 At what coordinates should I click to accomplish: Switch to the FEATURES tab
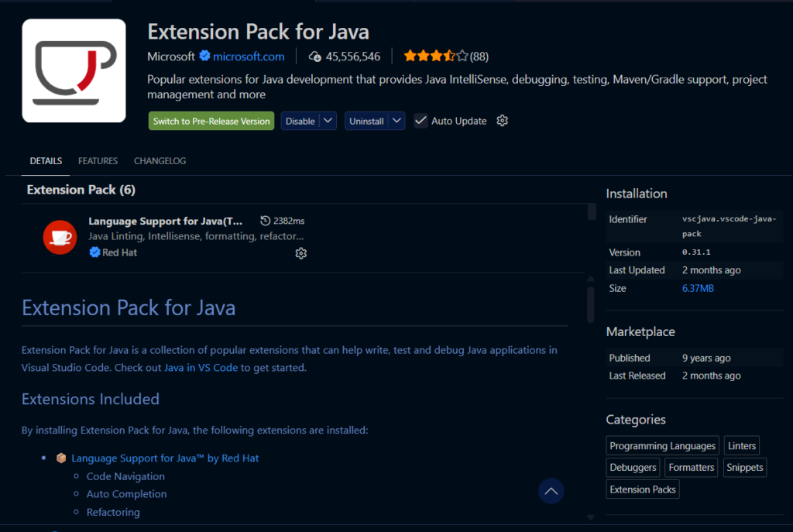(98, 161)
